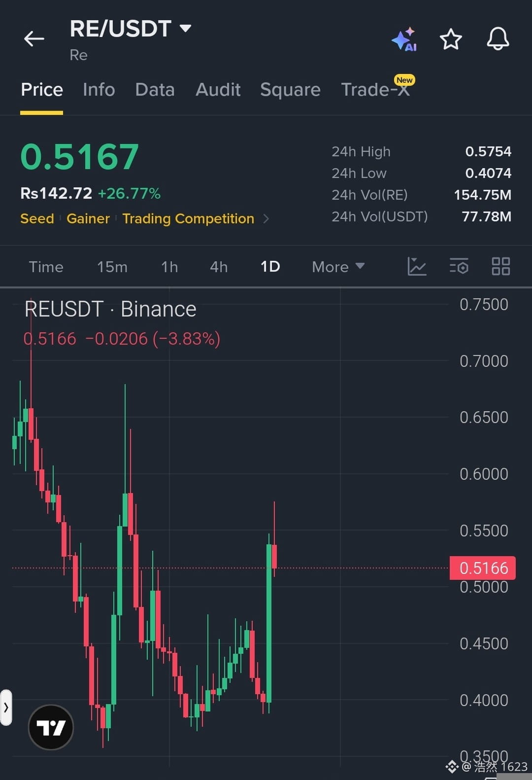Click the 0.6000 price axis label
The image size is (532, 780).
(484, 474)
